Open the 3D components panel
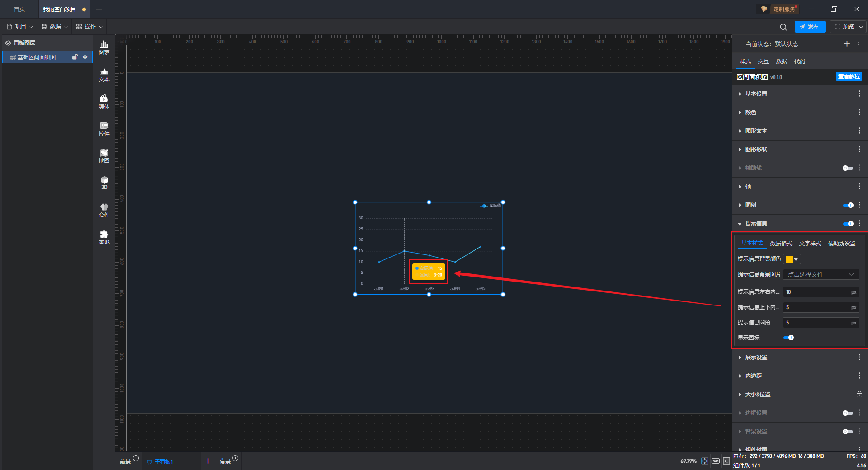Image resolution: width=868 pixels, height=470 pixels. pos(104,183)
